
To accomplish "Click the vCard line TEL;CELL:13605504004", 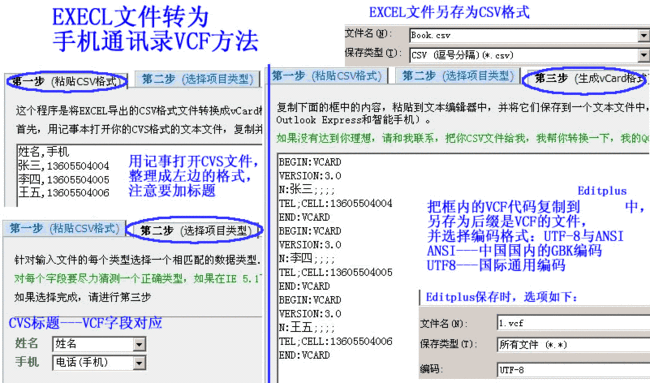I will [335, 204].
